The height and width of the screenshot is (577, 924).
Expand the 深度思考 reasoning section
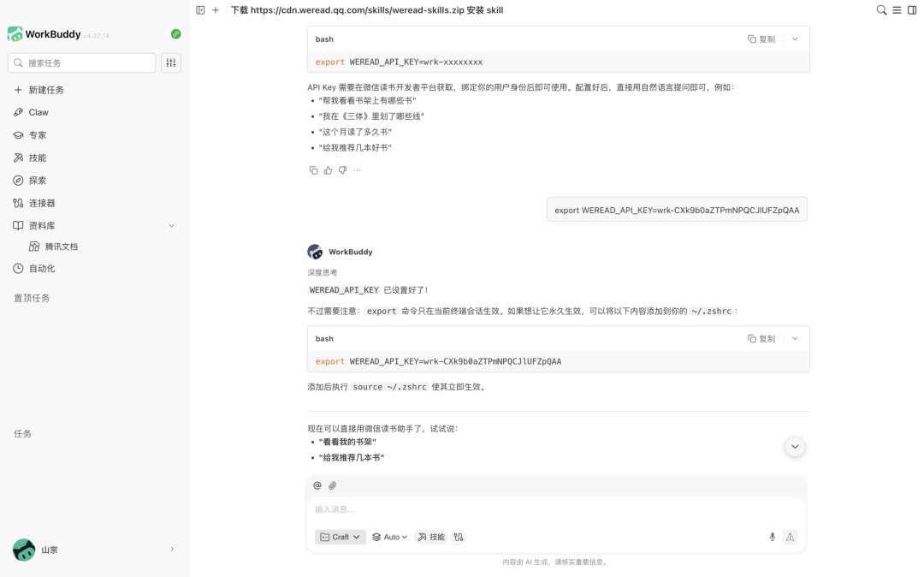[323, 273]
